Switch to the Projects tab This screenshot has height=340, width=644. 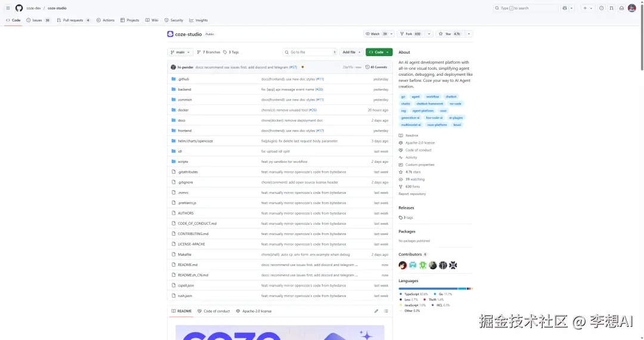click(130, 20)
